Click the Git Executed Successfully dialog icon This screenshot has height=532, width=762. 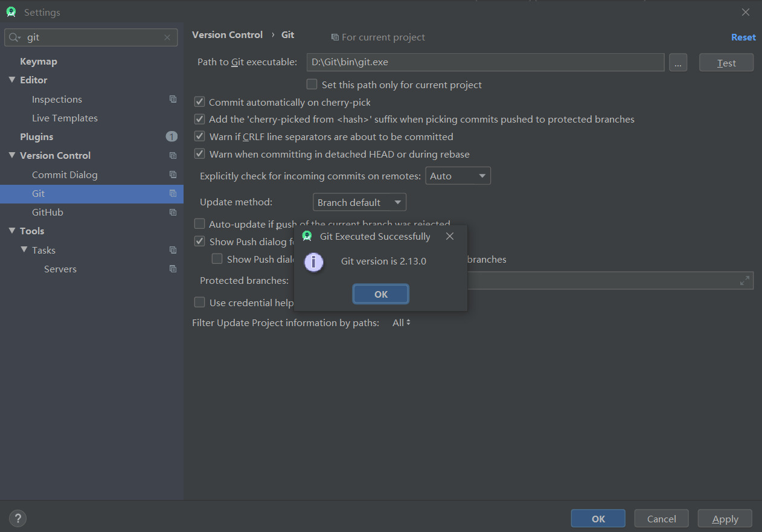[307, 236]
